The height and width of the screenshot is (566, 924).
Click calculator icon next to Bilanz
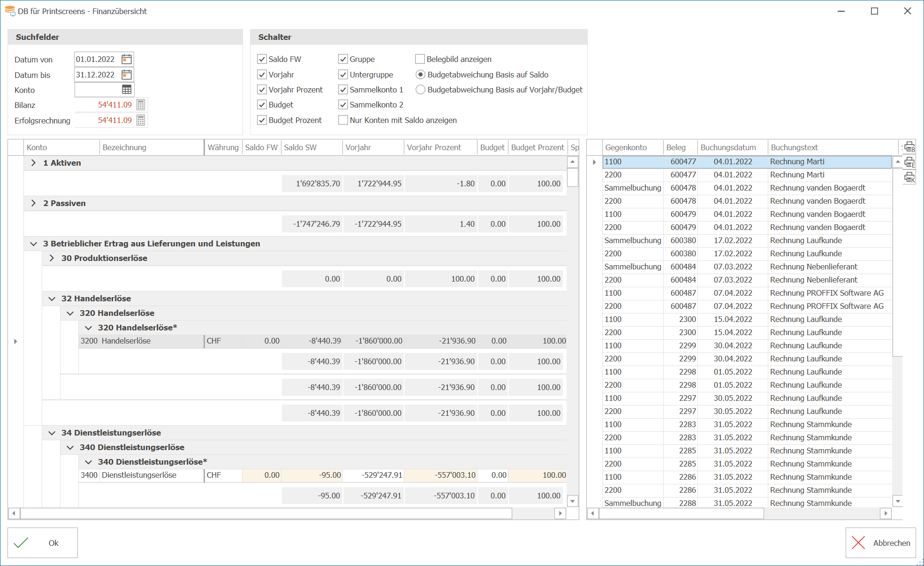point(141,105)
